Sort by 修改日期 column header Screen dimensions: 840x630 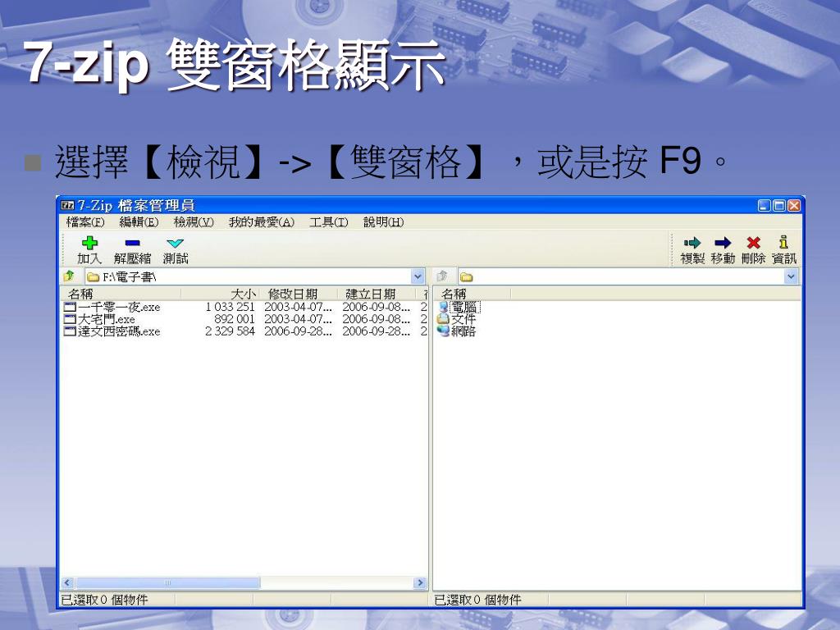(299, 294)
